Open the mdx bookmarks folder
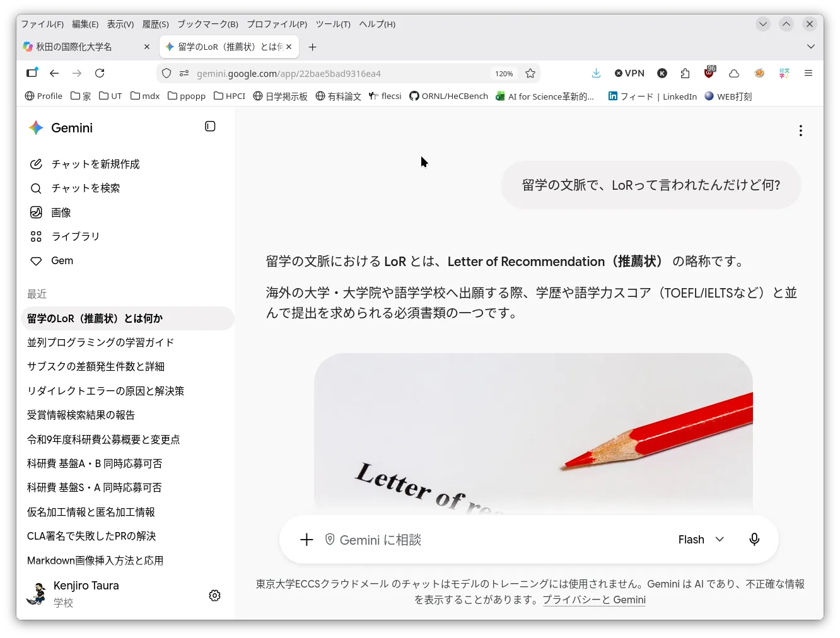 (145, 96)
